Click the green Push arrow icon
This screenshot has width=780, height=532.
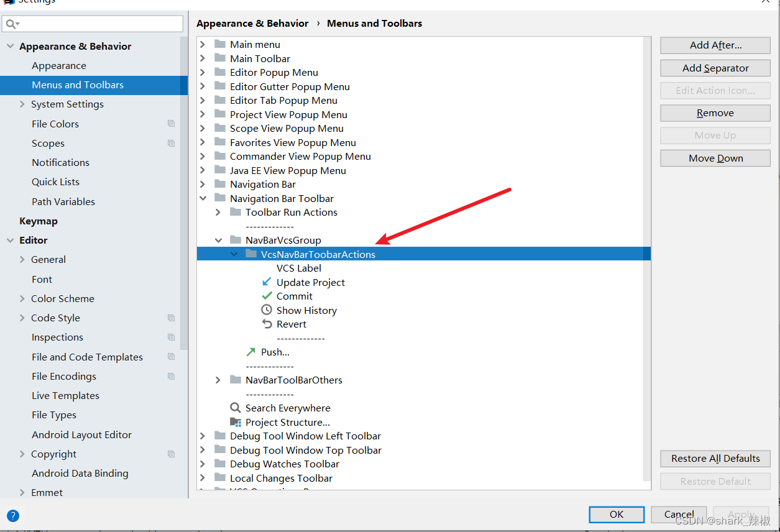pos(251,352)
